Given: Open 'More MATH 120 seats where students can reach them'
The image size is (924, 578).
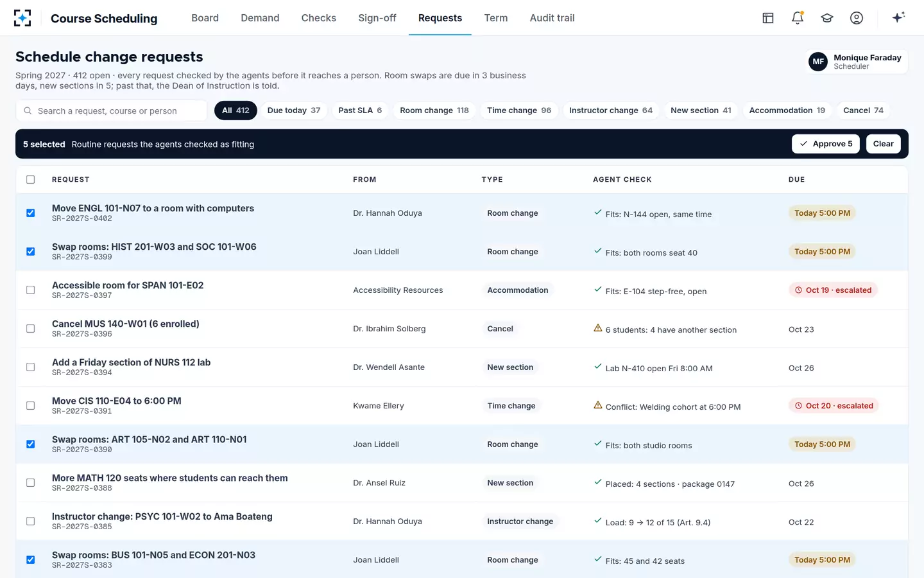Looking at the screenshot, I should (170, 478).
